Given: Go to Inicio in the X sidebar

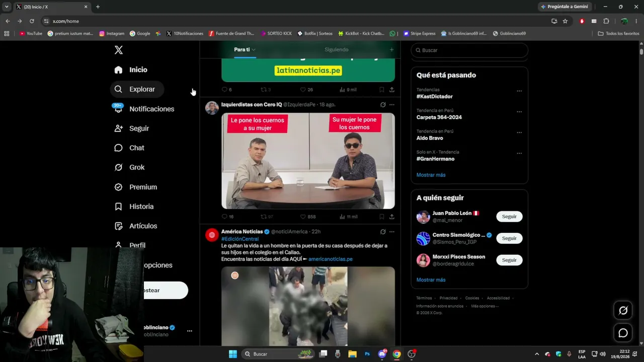Looking at the screenshot, I should click(131, 70).
